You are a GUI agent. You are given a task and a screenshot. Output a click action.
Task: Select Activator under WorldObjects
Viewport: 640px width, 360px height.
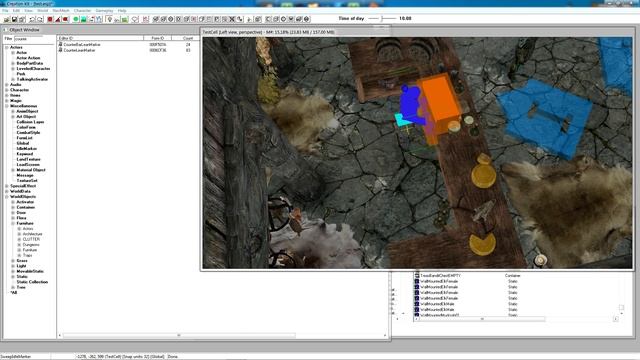(x=25, y=202)
